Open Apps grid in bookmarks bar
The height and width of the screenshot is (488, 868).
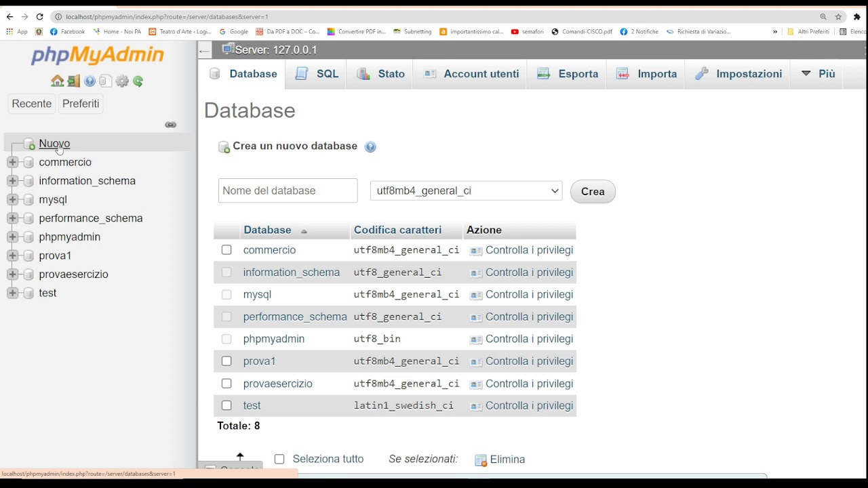[17, 31]
